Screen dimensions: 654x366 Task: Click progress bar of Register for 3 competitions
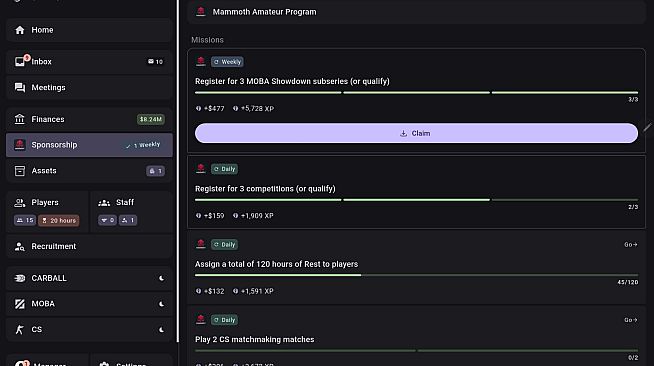(416, 200)
